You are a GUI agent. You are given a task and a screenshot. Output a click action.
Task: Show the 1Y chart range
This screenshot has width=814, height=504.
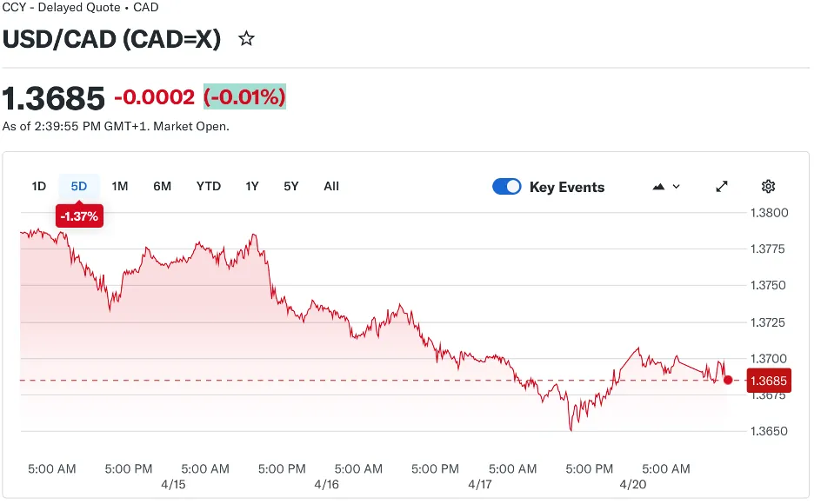coord(252,186)
